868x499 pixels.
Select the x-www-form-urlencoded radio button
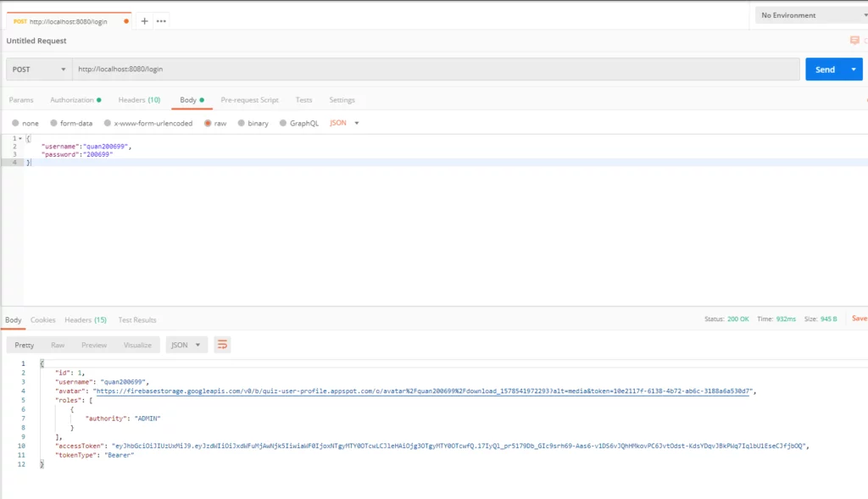coord(108,123)
